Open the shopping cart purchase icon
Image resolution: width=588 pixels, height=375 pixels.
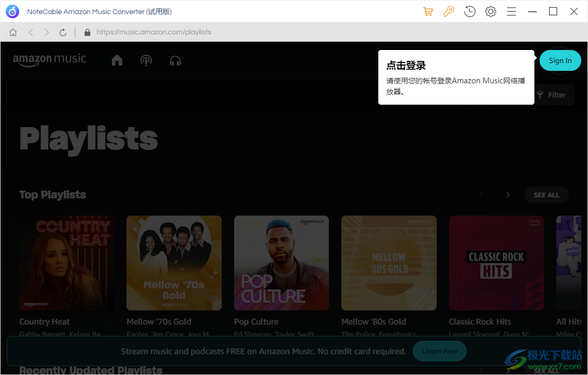[428, 11]
